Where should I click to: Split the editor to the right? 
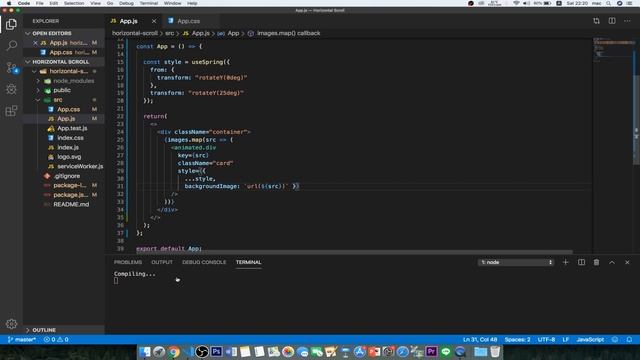[612, 21]
